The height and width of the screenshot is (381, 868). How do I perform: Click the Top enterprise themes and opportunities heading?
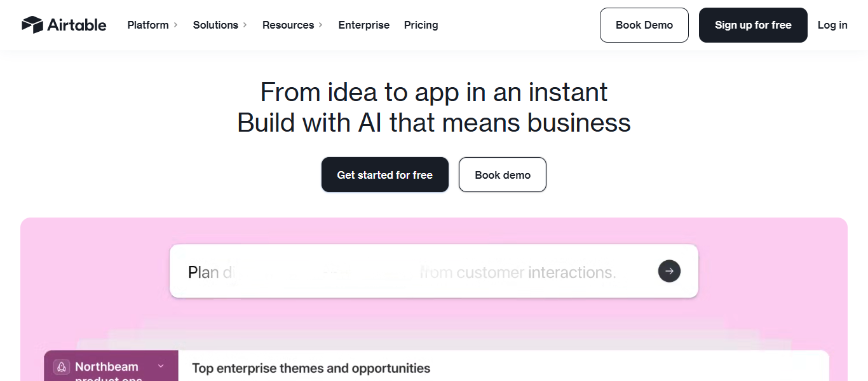tap(311, 368)
